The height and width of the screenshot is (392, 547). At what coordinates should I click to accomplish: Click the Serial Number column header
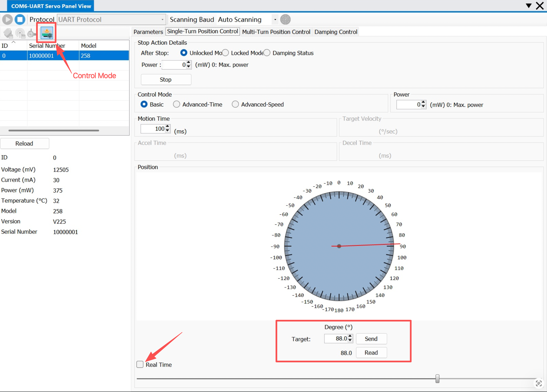click(53, 46)
